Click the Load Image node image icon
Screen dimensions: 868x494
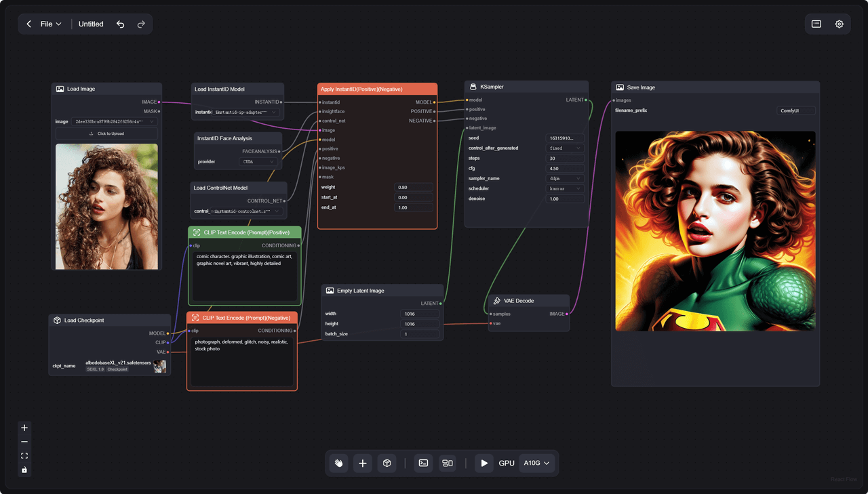tap(60, 89)
